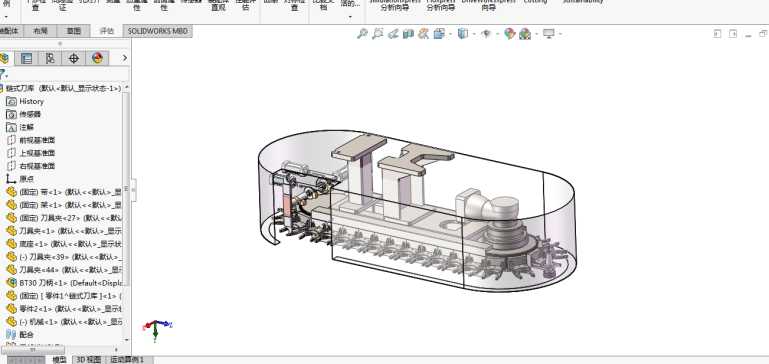Select the 右视基准面 plane
769x364 pixels.
30,166
